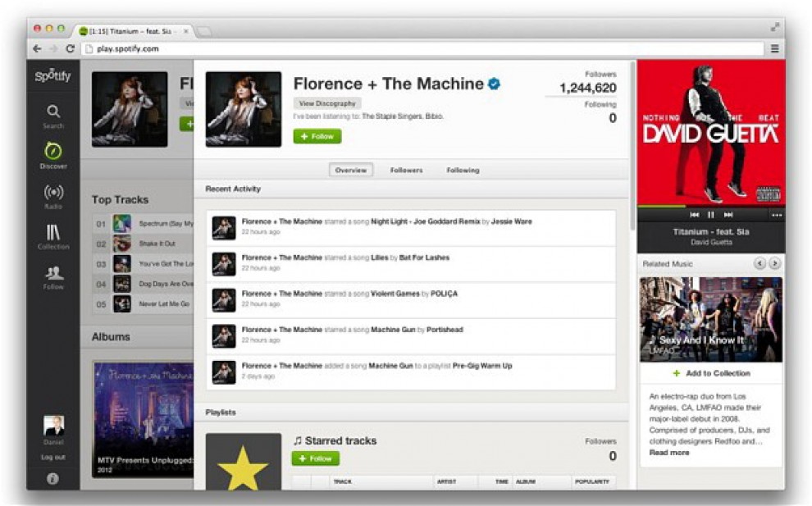The width and height of the screenshot is (812, 506).
Task: Click the play.spotify.com address bar
Action: point(423,48)
